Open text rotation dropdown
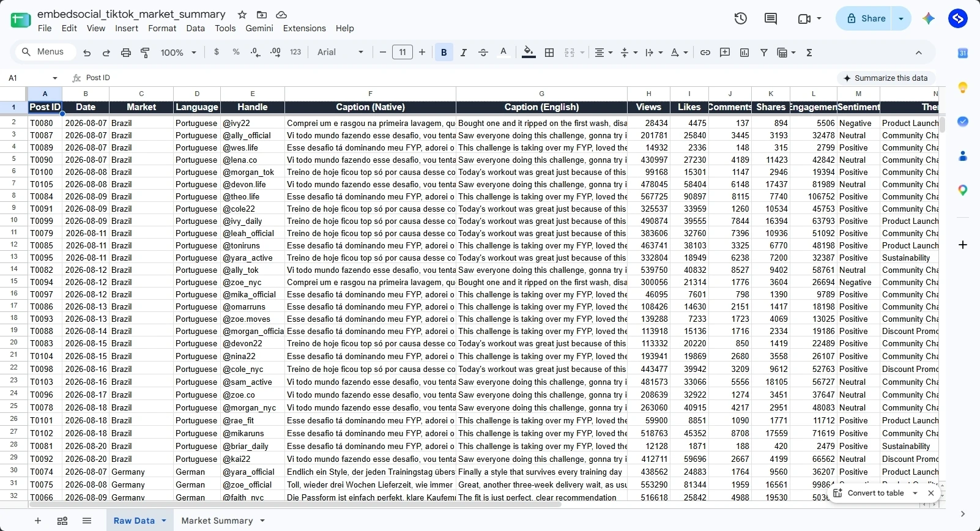980x531 pixels. click(x=679, y=53)
